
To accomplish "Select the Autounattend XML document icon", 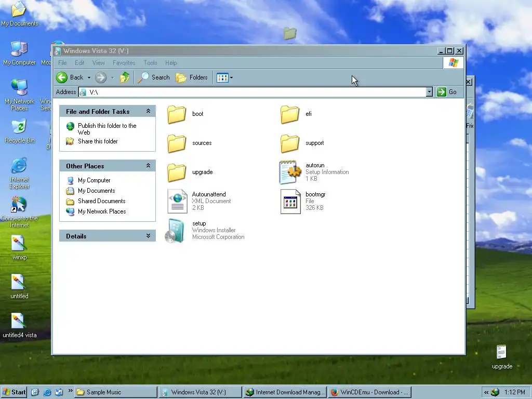I will (x=177, y=201).
